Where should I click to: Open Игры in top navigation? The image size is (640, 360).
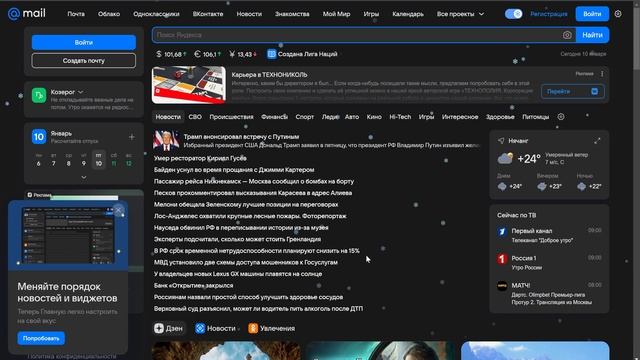371,14
